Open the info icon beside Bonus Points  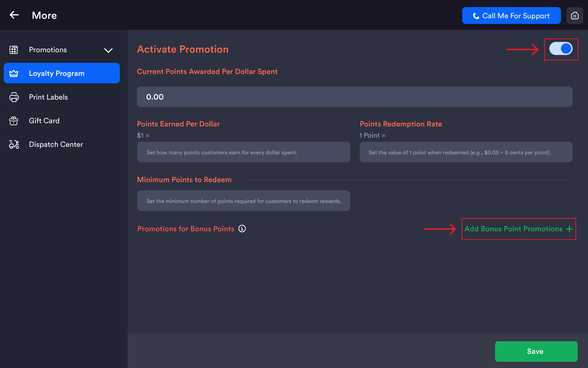point(242,229)
